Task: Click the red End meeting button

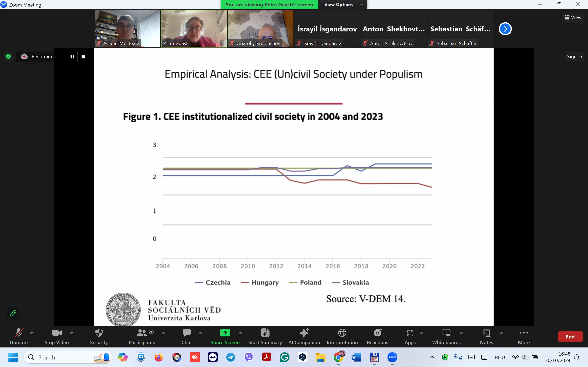Action: 570,337
